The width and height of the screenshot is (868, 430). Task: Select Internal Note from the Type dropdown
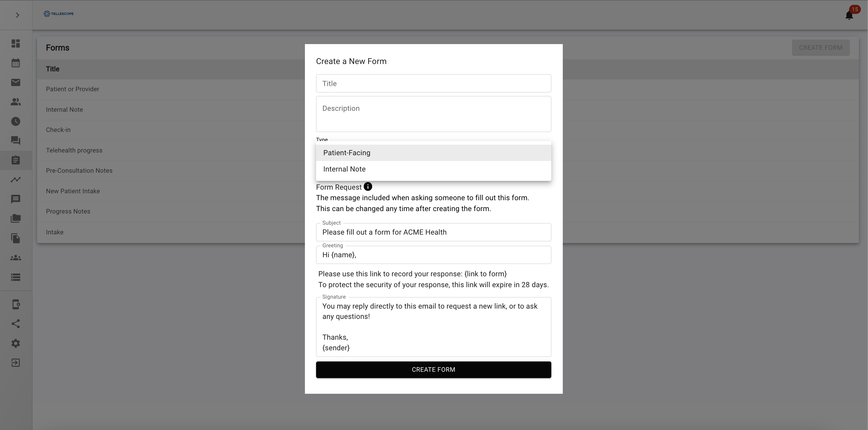click(x=344, y=168)
